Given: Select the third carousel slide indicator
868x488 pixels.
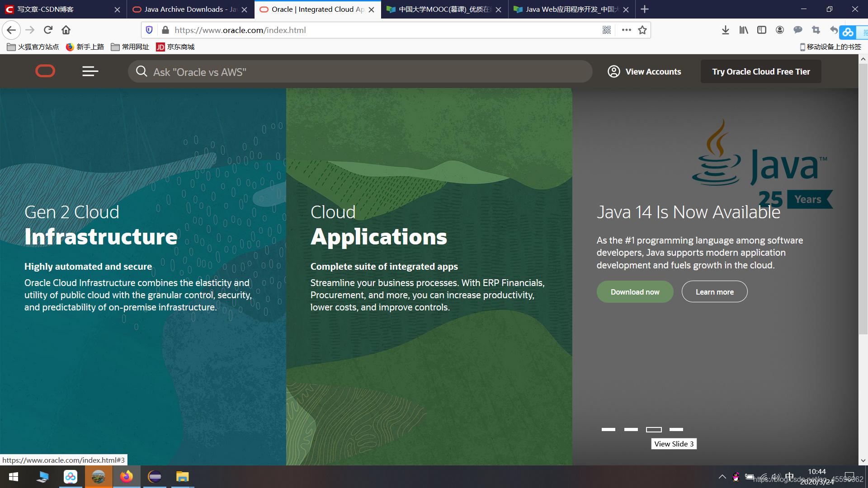Looking at the screenshot, I should point(654,429).
